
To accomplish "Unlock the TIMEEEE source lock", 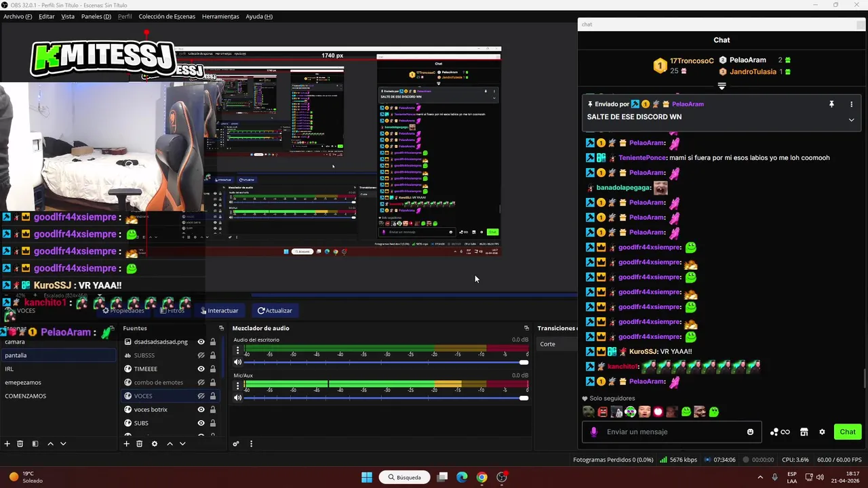I will pos(213,369).
